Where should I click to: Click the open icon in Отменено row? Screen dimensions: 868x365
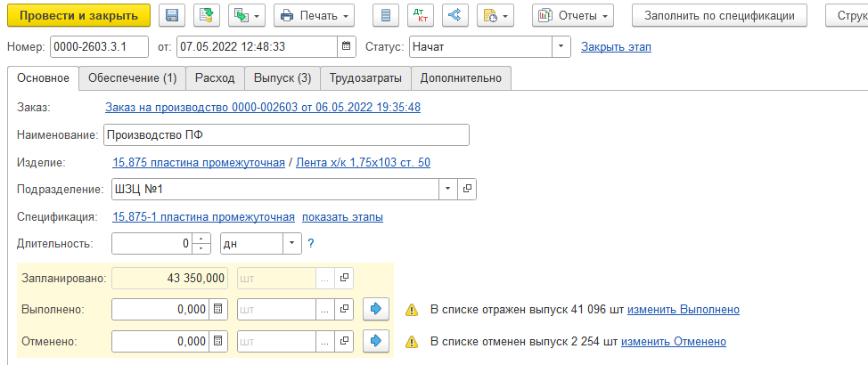[x=344, y=341]
